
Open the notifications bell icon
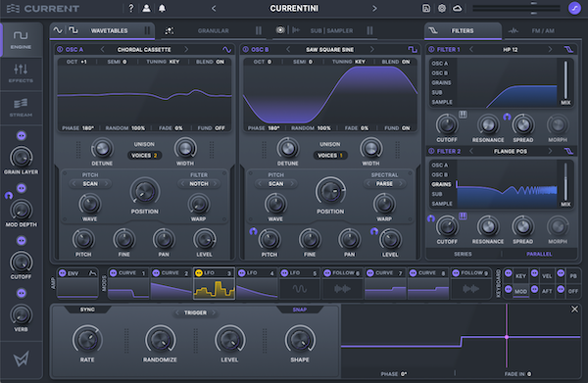point(162,8)
